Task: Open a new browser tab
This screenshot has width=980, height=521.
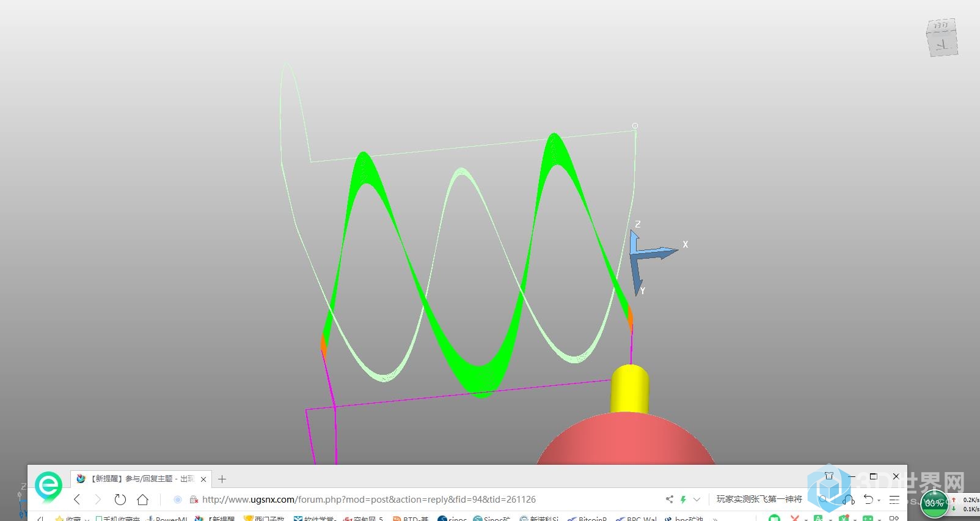Action: (222, 479)
